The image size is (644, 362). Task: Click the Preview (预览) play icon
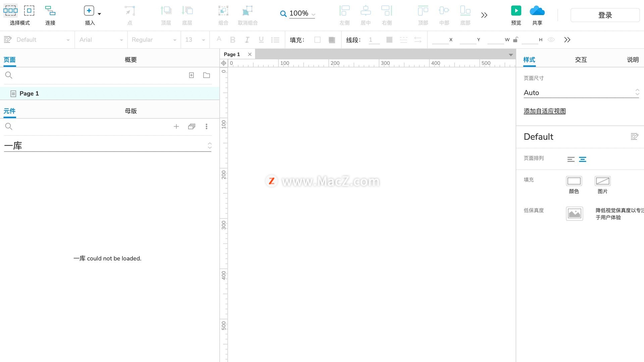coord(516,11)
